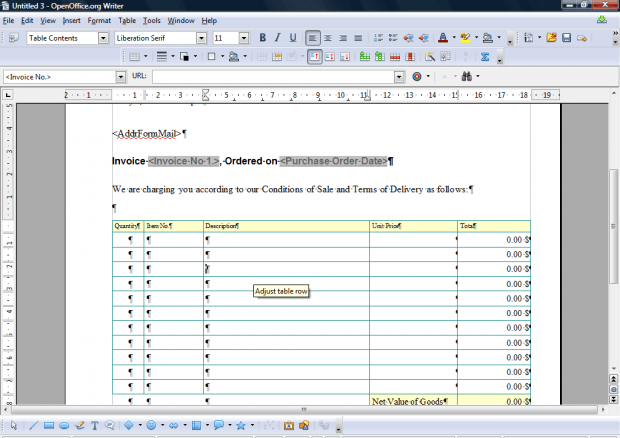Screen dimensions: 620x438
Task: Apply highlighting color marker
Action: coord(465,38)
